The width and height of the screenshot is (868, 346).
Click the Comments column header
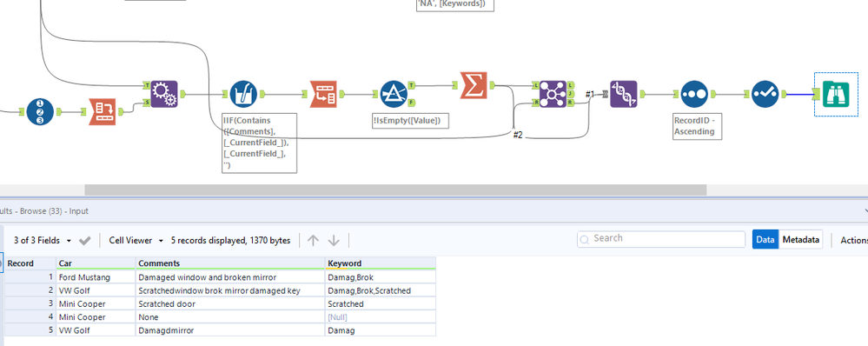coord(230,263)
